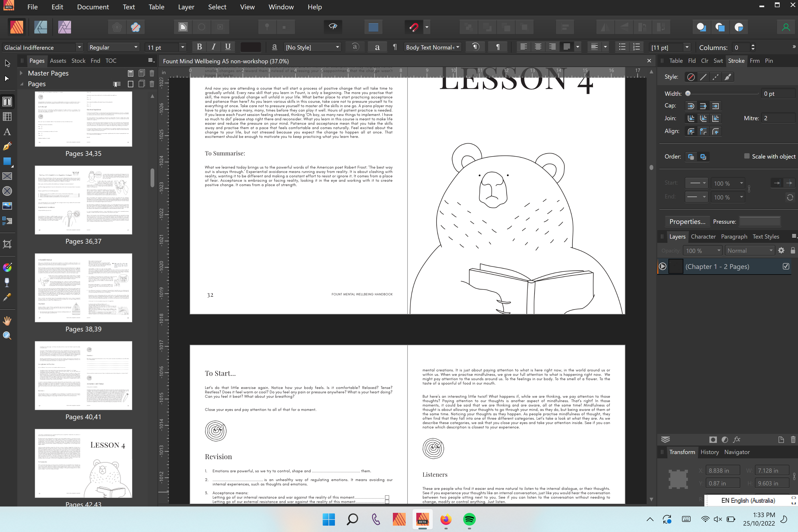798x532 pixels.
Task: Select the Table tool
Action: (7, 117)
